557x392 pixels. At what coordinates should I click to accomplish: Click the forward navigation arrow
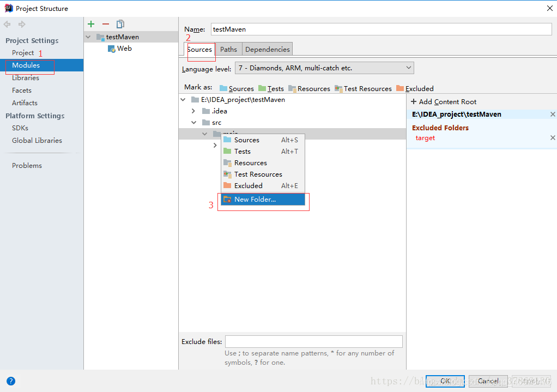pos(22,24)
